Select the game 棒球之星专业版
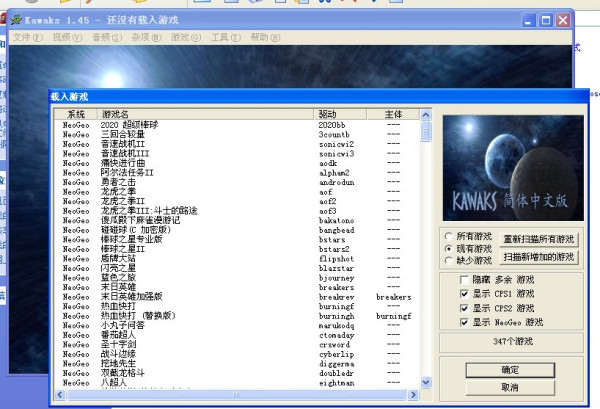 [131, 240]
